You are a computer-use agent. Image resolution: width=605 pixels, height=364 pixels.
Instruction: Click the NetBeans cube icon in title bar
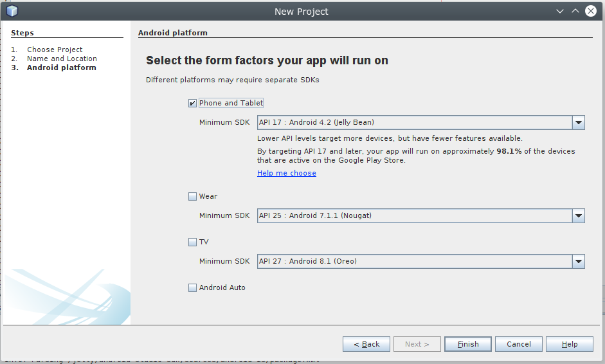[12, 11]
